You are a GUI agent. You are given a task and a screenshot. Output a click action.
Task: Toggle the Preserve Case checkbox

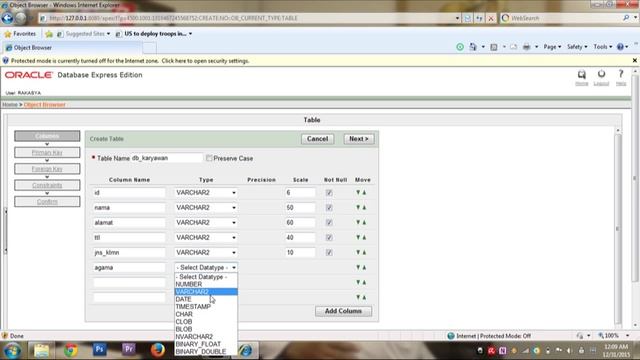pyautogui.click(x=209, y=158)
